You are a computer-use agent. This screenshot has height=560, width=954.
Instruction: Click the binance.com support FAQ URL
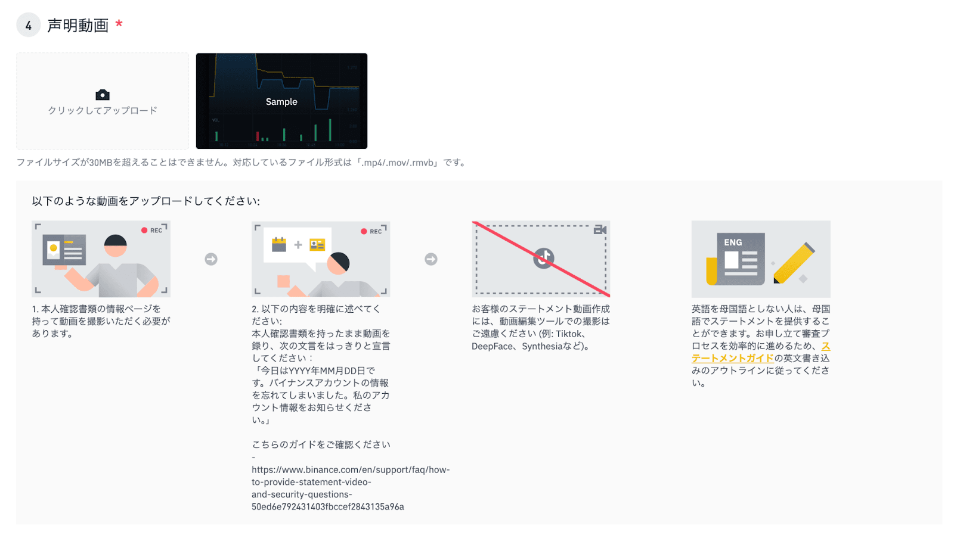[351, 488]
